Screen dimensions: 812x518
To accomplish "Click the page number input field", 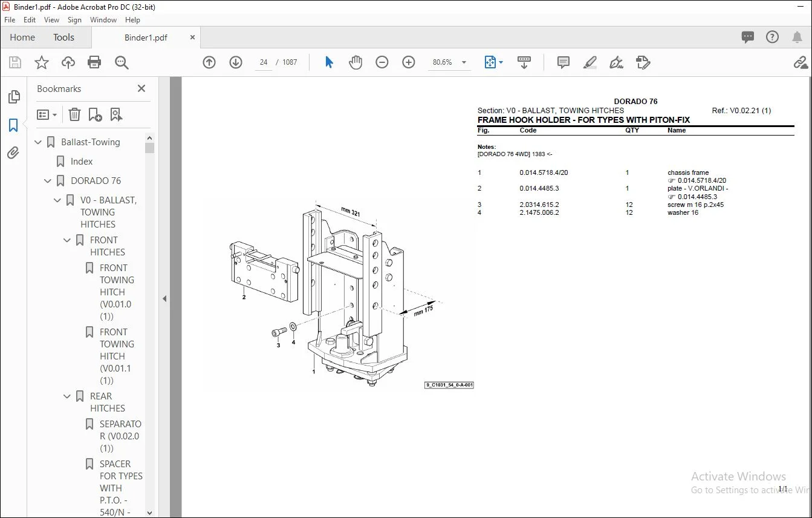I will [264, 62].
